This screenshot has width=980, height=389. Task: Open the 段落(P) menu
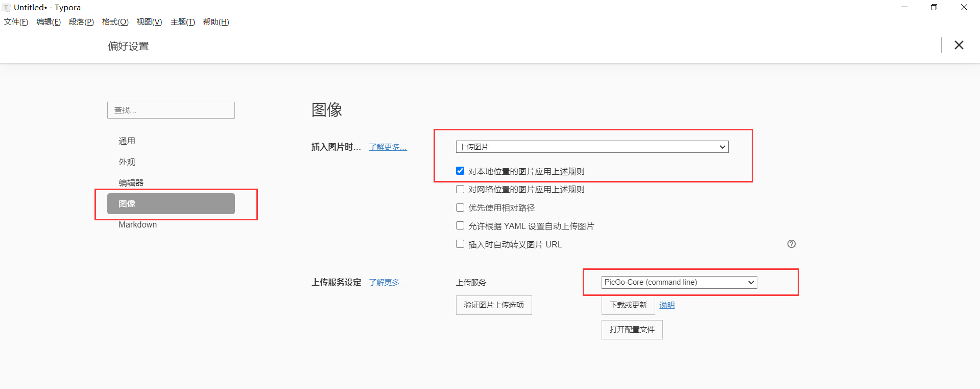81,21
